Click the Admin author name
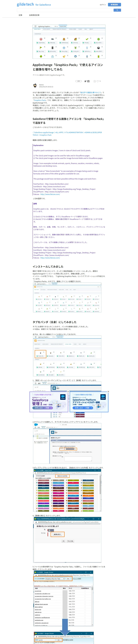Image resolution: width=138 pixels, height=644 pixels. tap(41, 85)
